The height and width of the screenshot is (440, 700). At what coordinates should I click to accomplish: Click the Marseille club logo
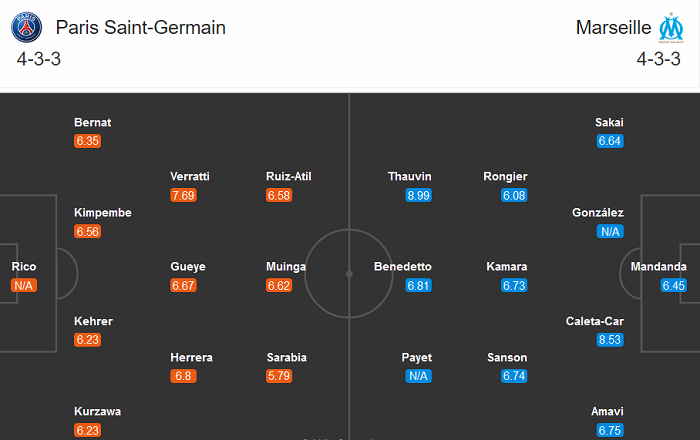pos(668,27)
